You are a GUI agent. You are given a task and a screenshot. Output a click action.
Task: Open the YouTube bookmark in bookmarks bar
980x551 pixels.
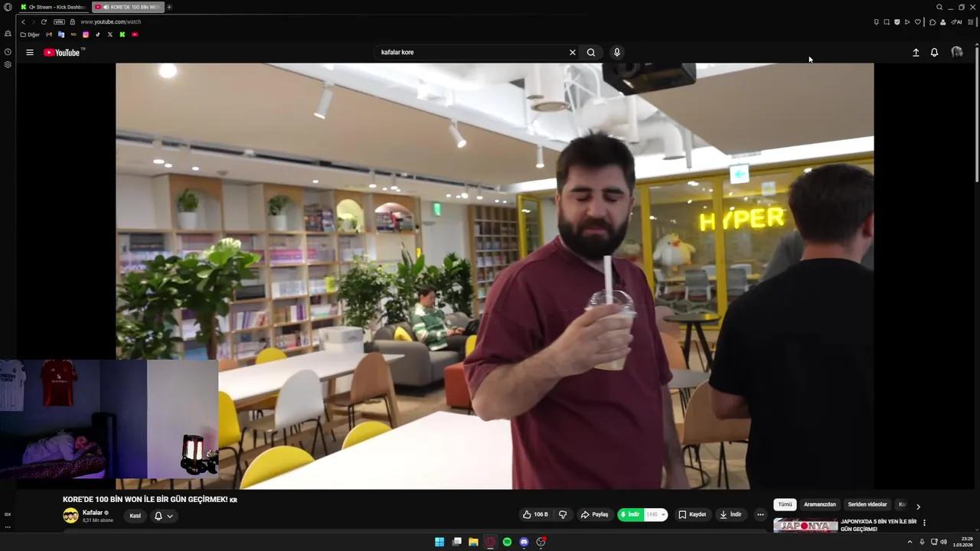pyautogui.click(x=135, y=34)
